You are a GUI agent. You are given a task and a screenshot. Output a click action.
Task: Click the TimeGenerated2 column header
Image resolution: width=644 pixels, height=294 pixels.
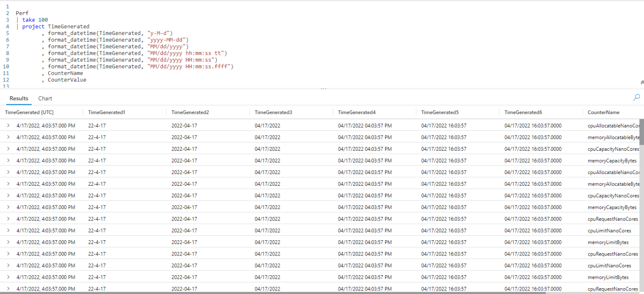(190, 112)
